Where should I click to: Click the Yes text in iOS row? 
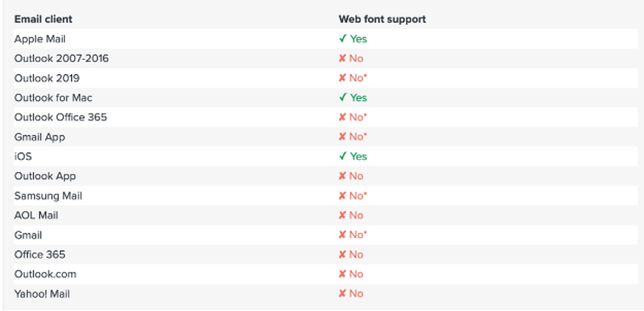(x=358, y=156)
